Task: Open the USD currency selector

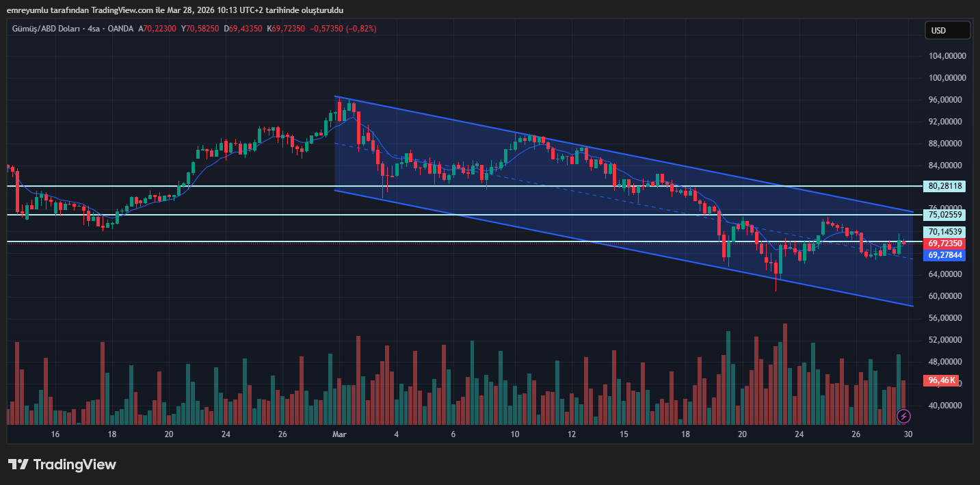Action: (946, 30)
